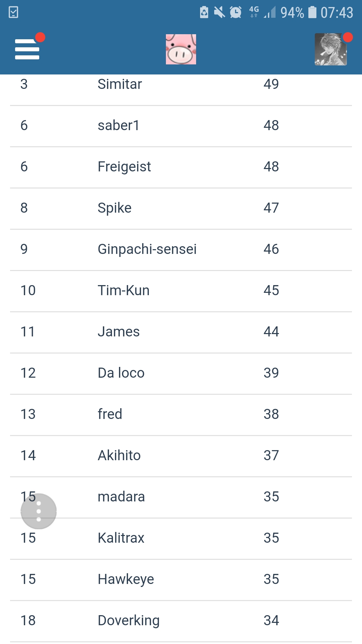The height and width of the screenshot is (644, 362).
Task: Tap the floating three-dot button
Action: (x=39, y=511)
